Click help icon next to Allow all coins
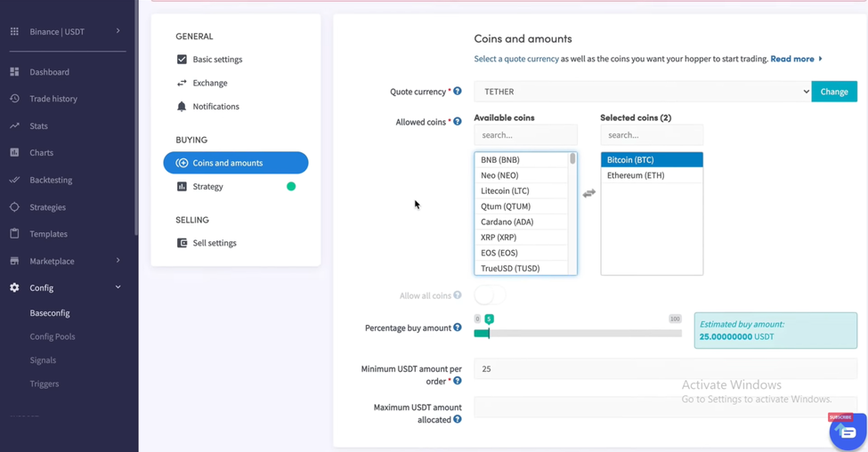Screen dimensions: 868x452 coord(458,295)
